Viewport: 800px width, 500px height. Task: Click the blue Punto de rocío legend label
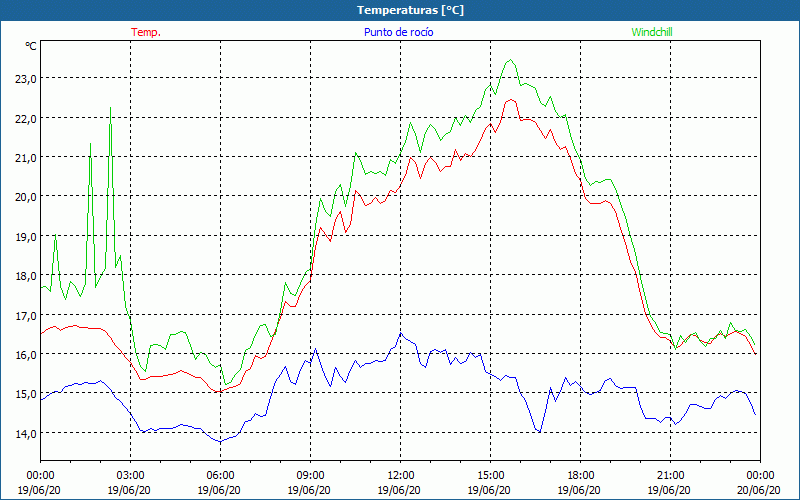[x=398, y=32]
